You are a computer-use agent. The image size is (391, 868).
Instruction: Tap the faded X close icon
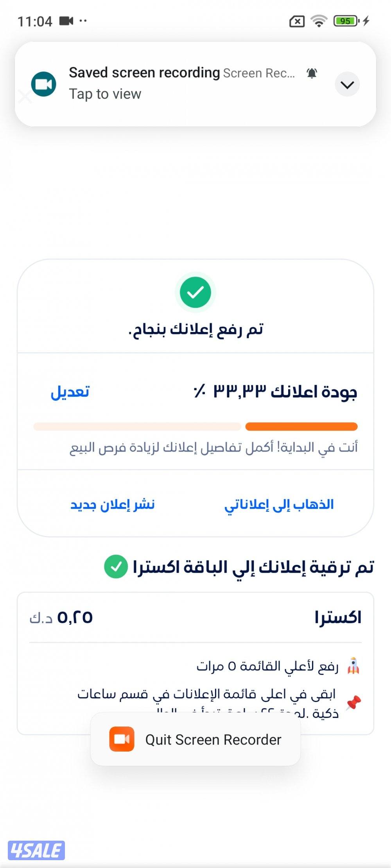25,96
